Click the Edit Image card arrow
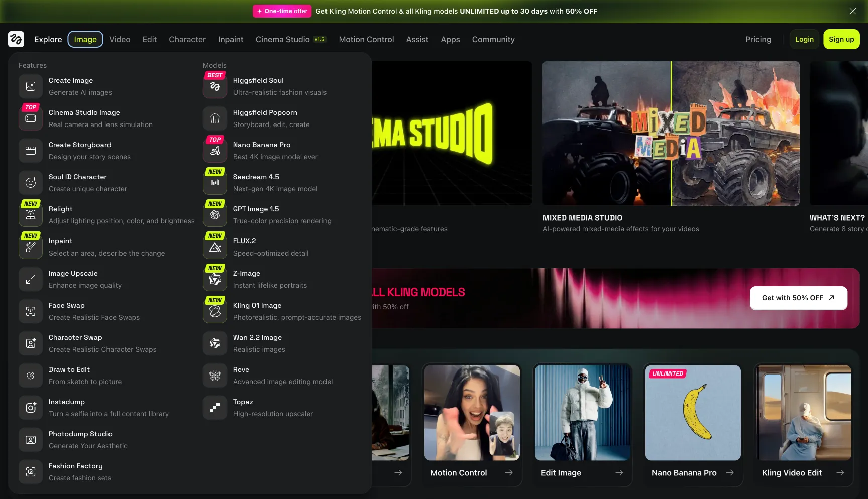868x499 pixels. 619,473
